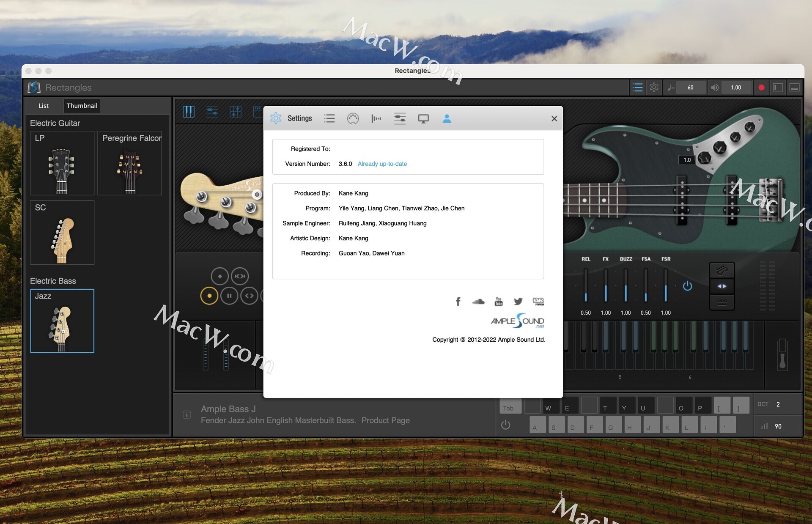Click the G key on virtual keyboard
812x524 pixels.
pyautogui.click(x=613, y=425)
